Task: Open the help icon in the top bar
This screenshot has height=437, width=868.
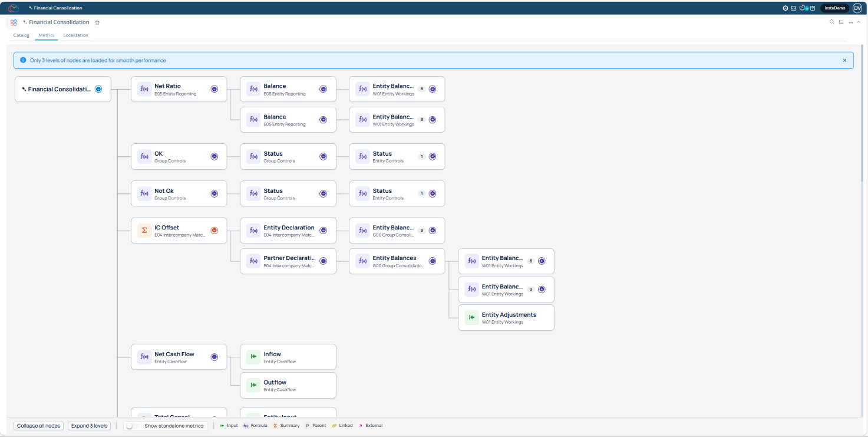Action: 811,8
